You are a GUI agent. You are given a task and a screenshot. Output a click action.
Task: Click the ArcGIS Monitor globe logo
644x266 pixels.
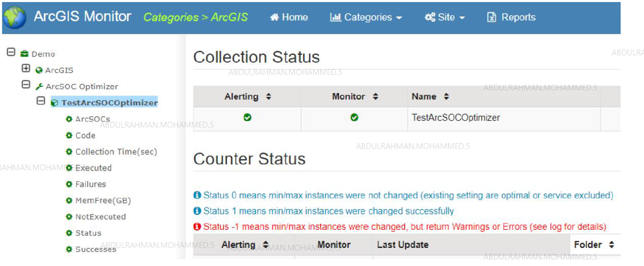15,17
